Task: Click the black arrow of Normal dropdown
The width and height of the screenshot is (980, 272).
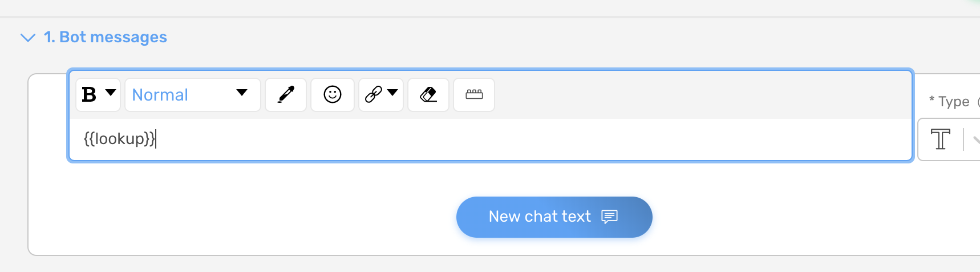Action: tap(242, 93)
